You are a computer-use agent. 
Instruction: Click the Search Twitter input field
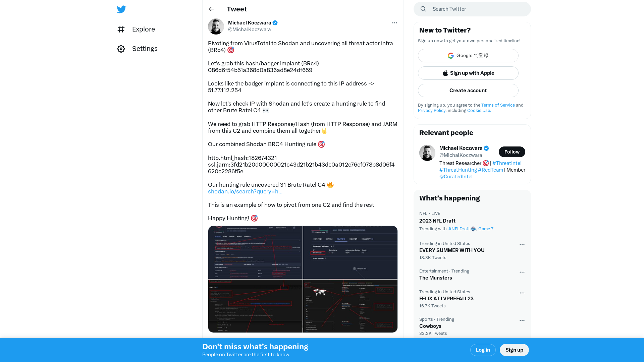pyautogui.click(x=472, y=9)
